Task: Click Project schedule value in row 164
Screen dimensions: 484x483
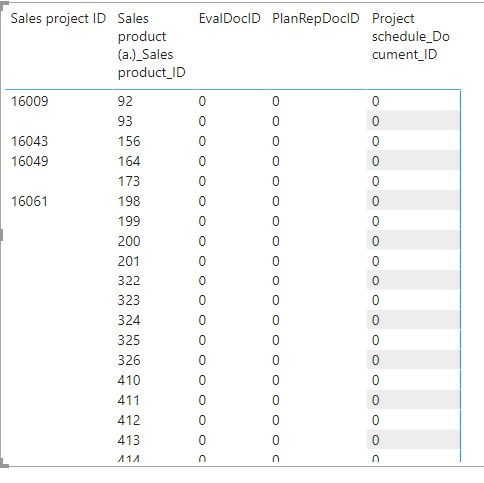Action: coord(376,161)
